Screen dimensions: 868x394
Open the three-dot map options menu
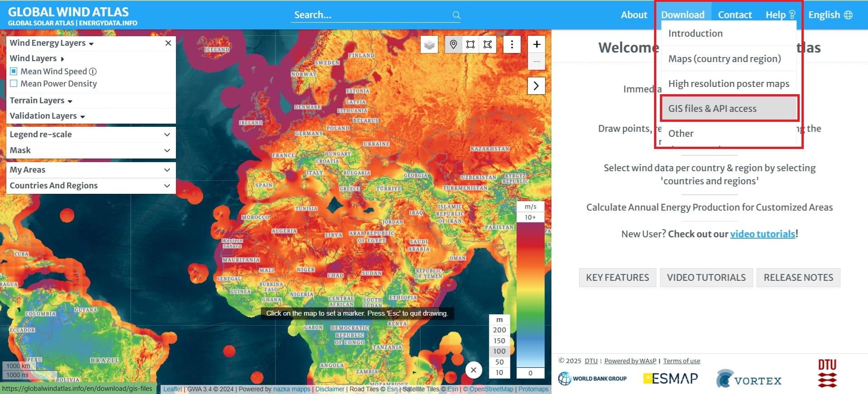[x=512, y=44]
